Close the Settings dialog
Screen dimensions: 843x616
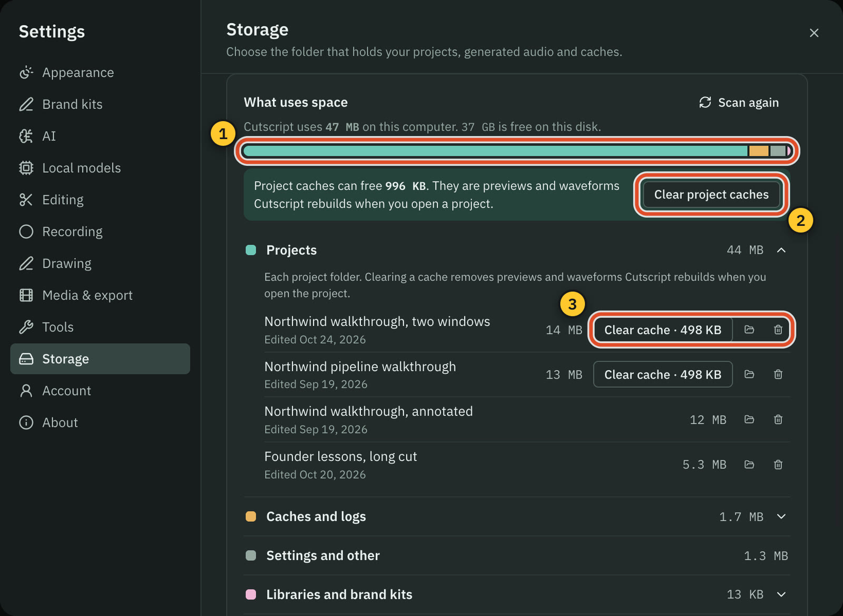[x=814, y=33]
